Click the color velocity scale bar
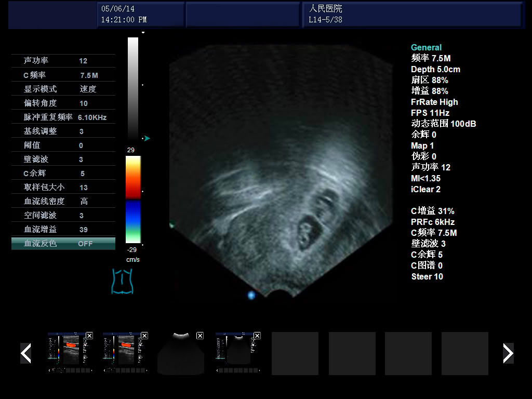This screenshot has width=532, height=399. pyautogui.click(x=133, y=199)
